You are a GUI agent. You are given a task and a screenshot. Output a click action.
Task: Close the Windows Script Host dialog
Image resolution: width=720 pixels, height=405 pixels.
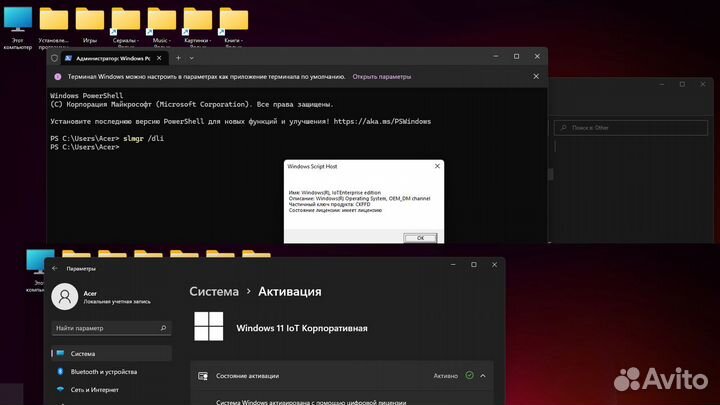tap(437, 166)
